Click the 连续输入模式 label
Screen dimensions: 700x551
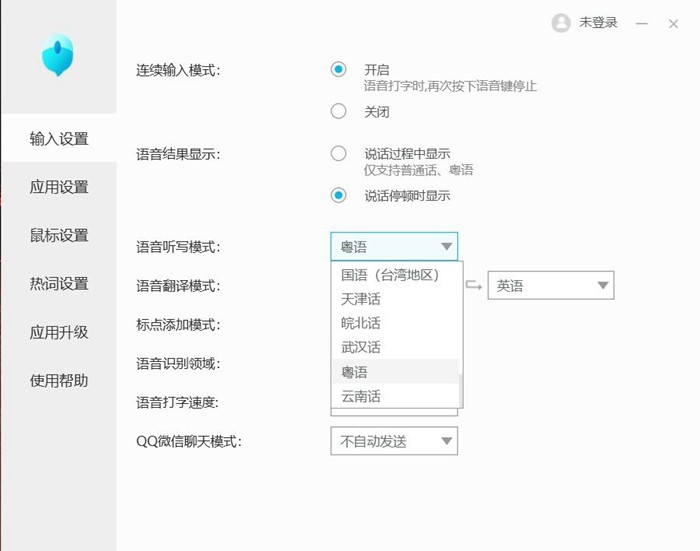(178, 71)
